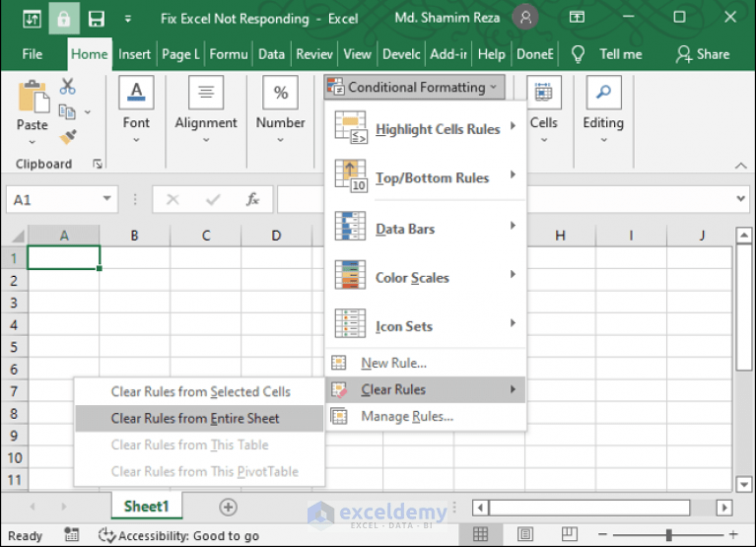Click the Tell me lightbulb icon
Image resolution: width=756 pixels, height=547 pixels.
pos(578,54)
